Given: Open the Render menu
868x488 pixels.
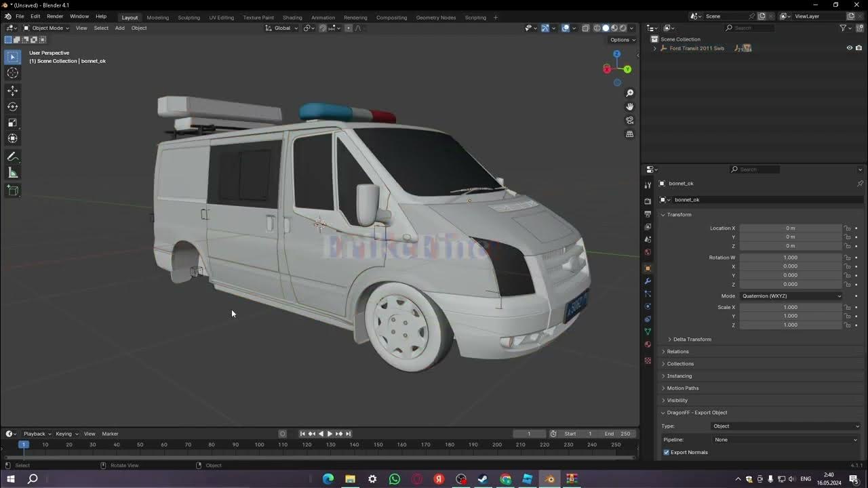Looking at the screenshot, I should [x=55, y=16].
